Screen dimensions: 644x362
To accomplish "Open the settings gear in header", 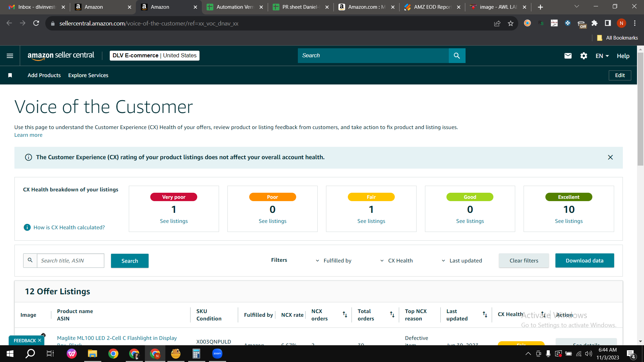I will tap(584, 56).
